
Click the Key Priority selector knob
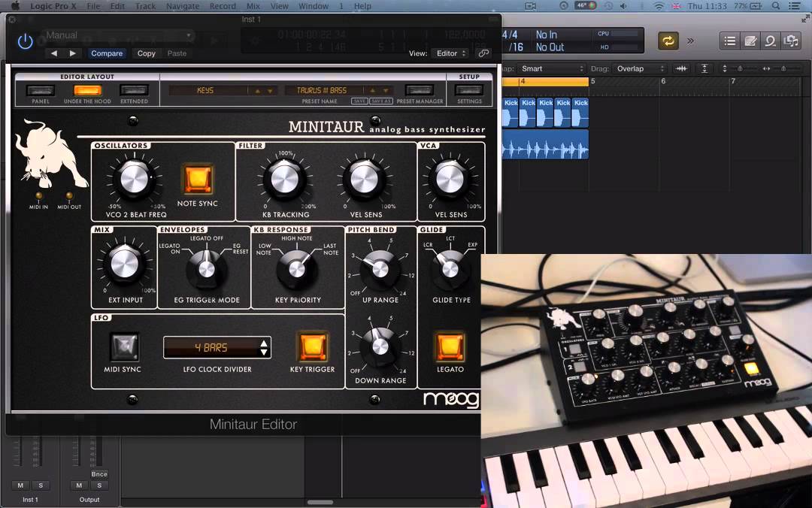[x=297, y=269]
